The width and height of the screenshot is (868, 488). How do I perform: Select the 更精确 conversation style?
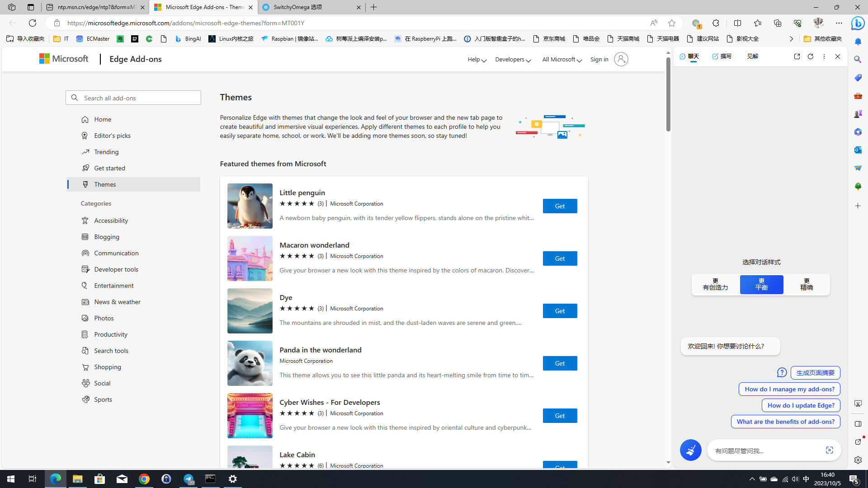pyautogui.click(x=807, y=285)
